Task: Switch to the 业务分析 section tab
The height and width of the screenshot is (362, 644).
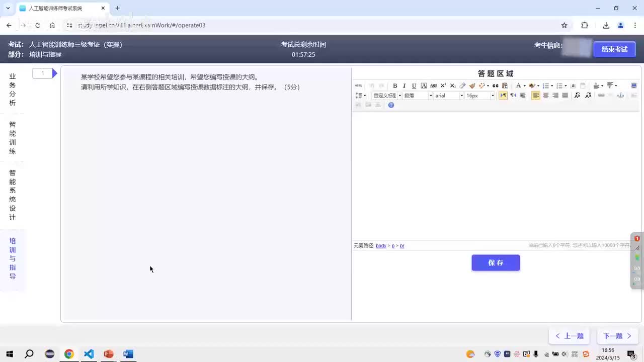Action: click(13, 89)
